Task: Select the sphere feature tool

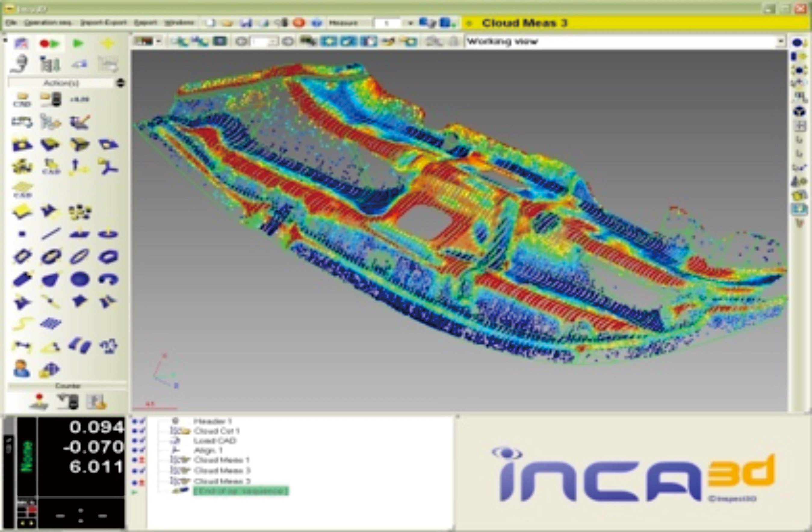Action: click(x=80, y=279)
